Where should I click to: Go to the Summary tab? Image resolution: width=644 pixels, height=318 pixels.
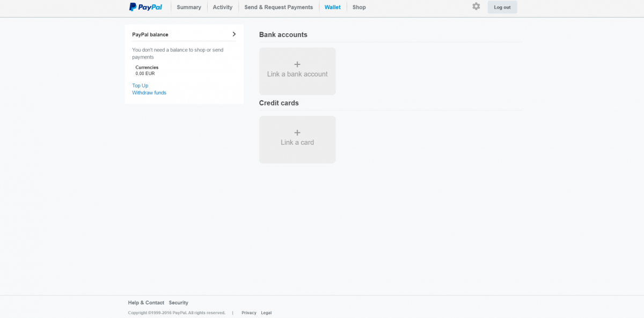189,8
